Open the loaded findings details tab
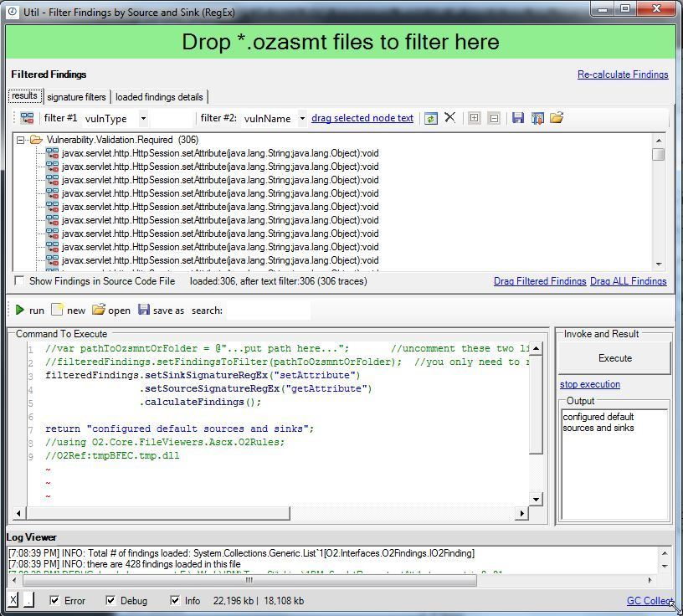This screenshot has height=616, width=683. (159, 97)
